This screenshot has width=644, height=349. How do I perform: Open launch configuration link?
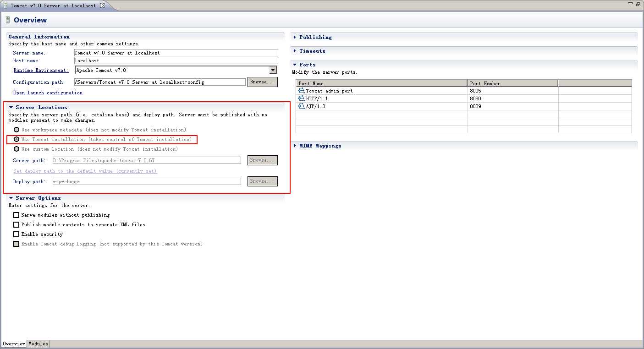click(x=48, y=93)
